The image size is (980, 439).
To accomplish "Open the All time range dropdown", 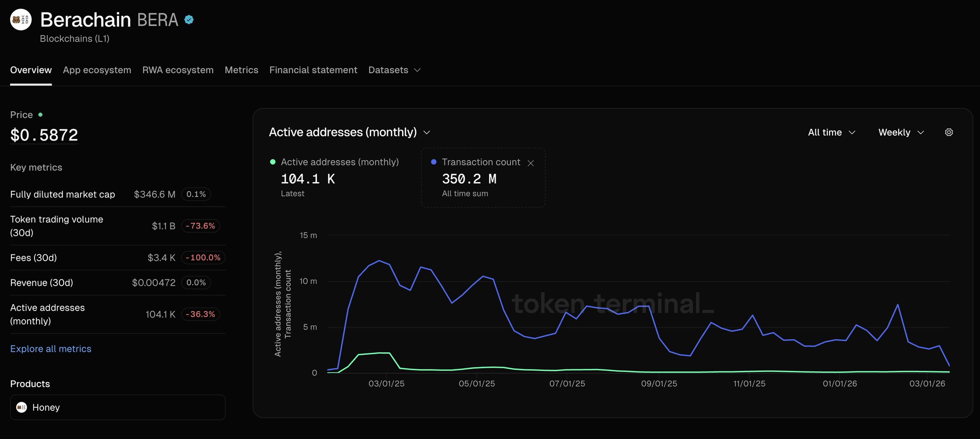I will pyautogui.click(x=832, y=132).
